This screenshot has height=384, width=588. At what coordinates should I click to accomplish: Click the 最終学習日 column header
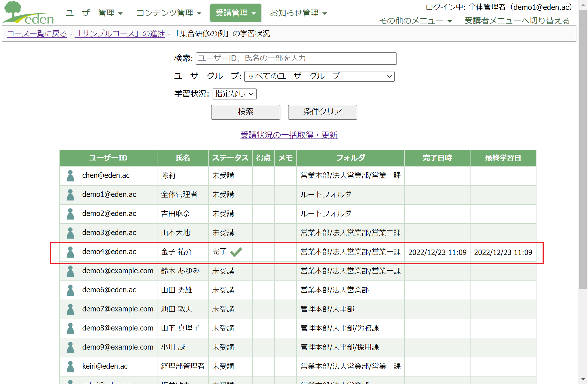point(503,158)
